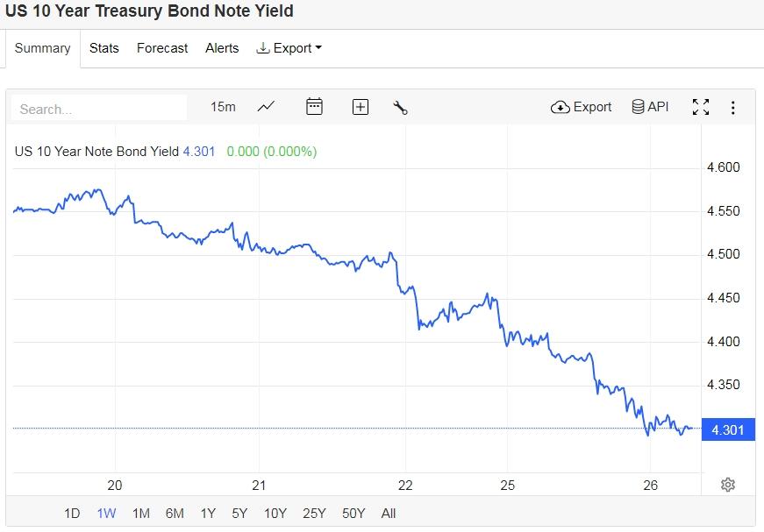
Task: Switch to the Forecast tab
Action: 162,48
